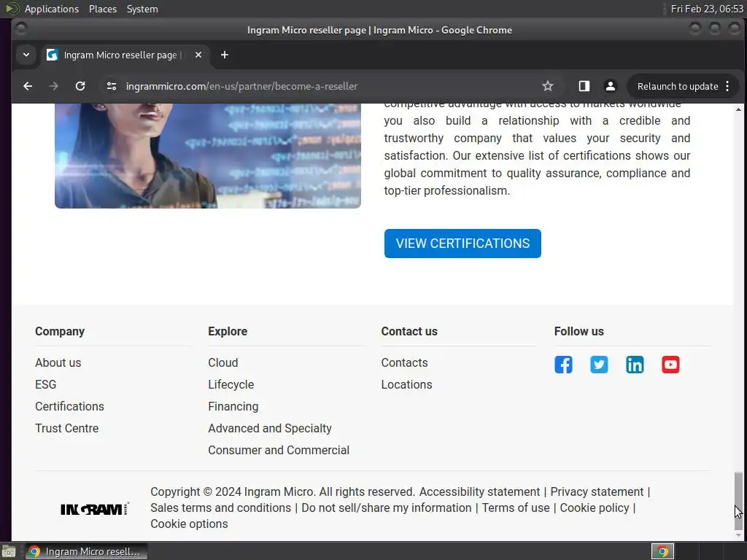This screenshot has height=560, width=747.
Task: Open the System menu
Action: click(x=142, y=9)
